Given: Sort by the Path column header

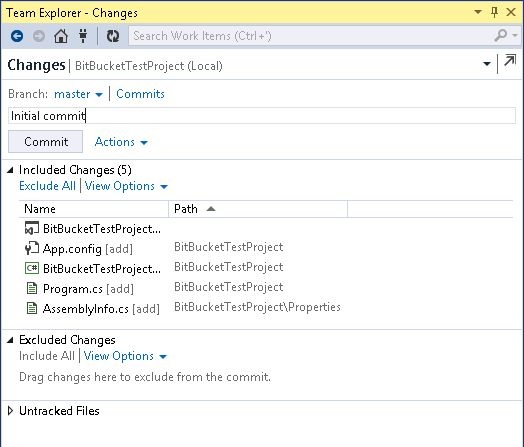Looking at the screenshot, I should (258, 209).
